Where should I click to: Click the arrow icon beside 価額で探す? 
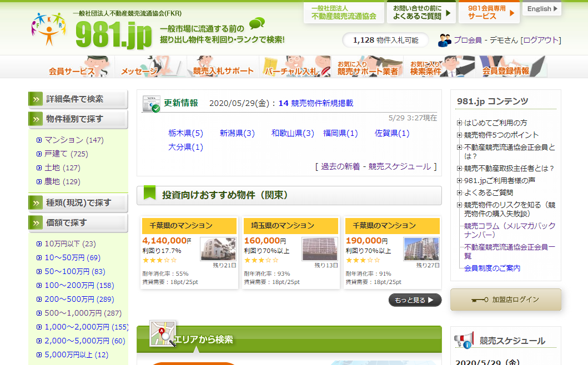pyautogui.click(x=36, y=223)
